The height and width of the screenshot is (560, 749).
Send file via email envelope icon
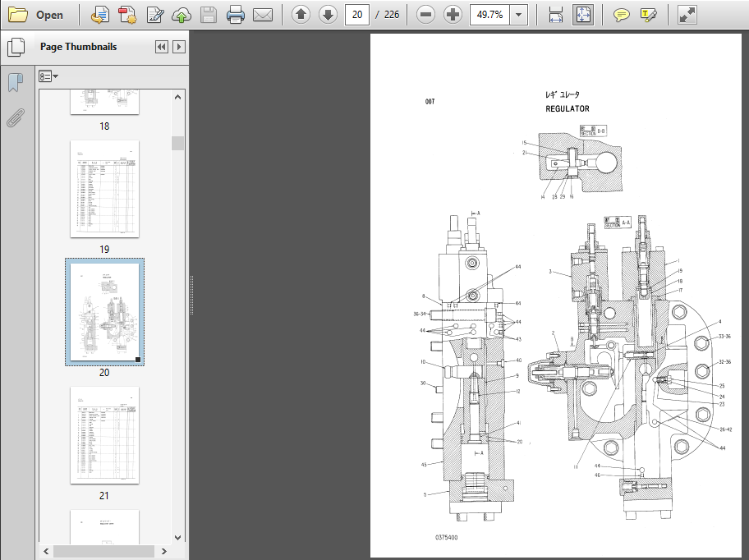pyautogui.click(x=263, y=15)
